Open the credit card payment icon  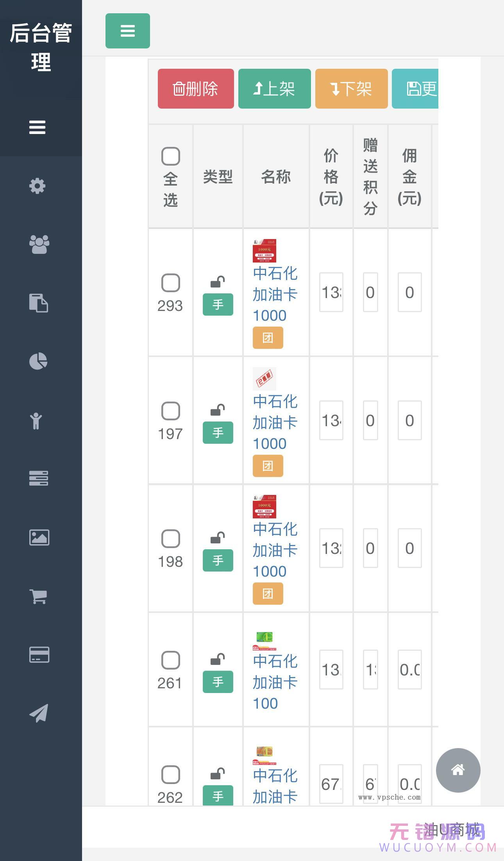39,655
